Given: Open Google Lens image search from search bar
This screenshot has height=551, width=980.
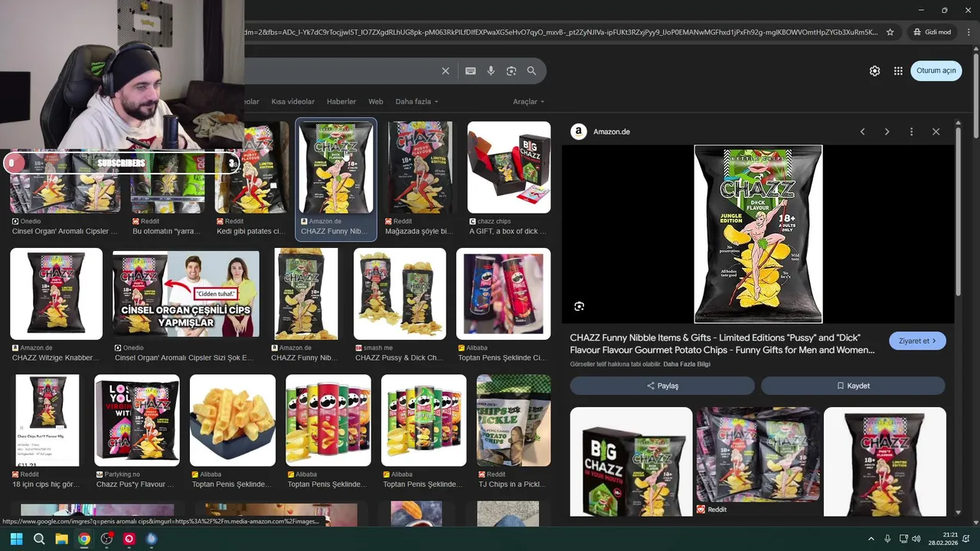Looking at the screenshot, I should (x=511, y=71).
